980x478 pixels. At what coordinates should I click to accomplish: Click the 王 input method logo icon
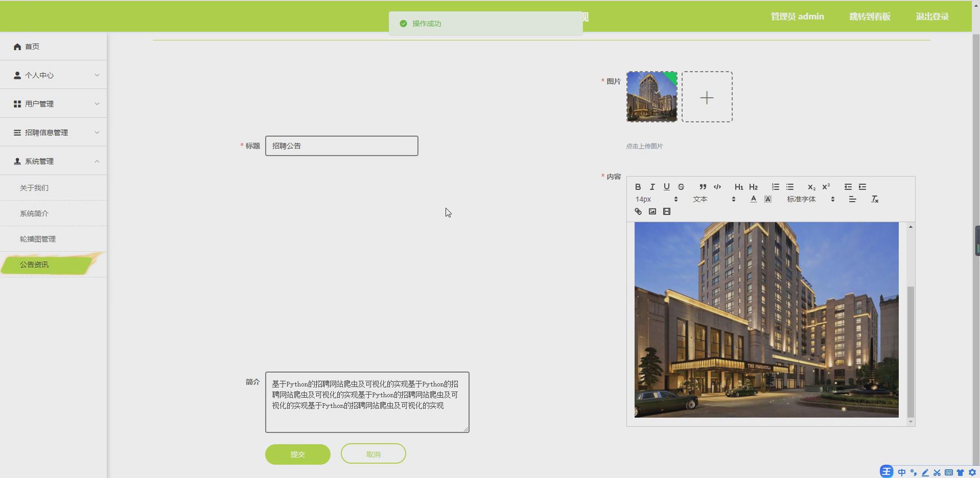point(886,472)
